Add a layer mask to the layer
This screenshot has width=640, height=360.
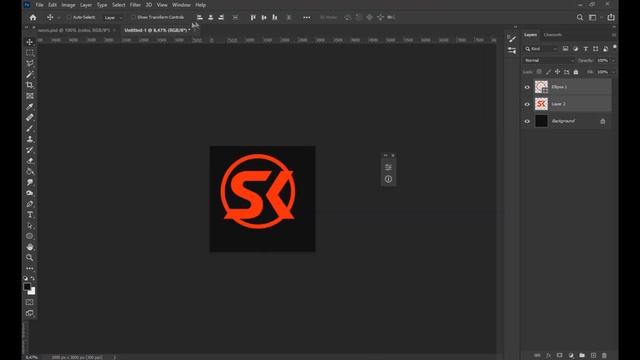(560, 356)
